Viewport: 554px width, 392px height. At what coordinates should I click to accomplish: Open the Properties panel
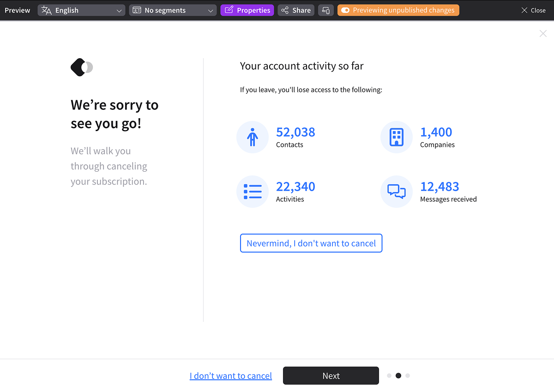pos(247,10)
